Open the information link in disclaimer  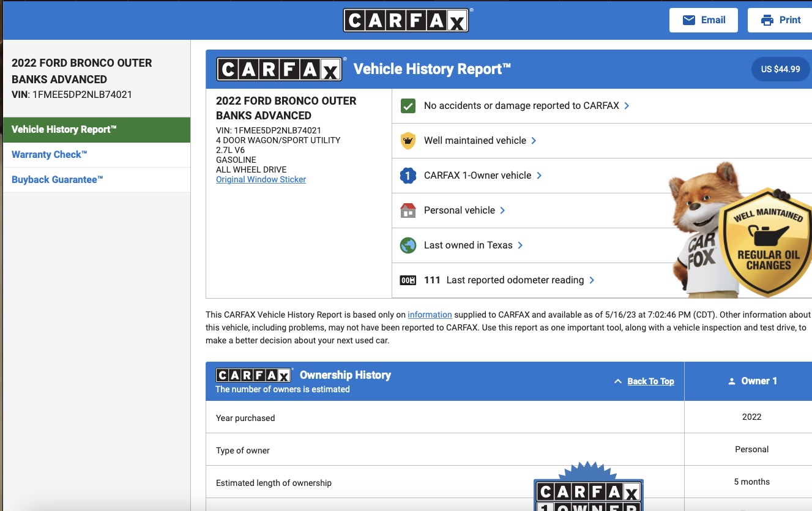pos(430,315)
